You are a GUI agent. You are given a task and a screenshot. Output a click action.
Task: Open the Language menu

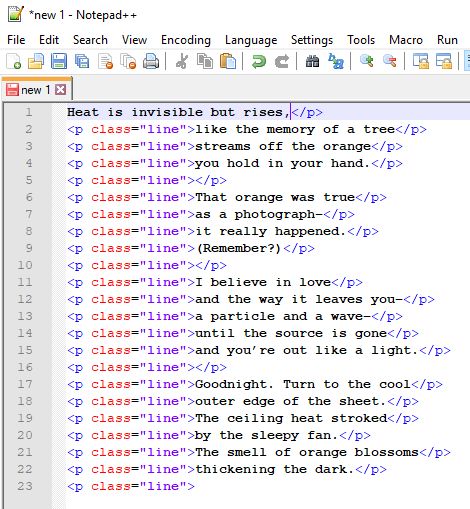pos(251,40)
